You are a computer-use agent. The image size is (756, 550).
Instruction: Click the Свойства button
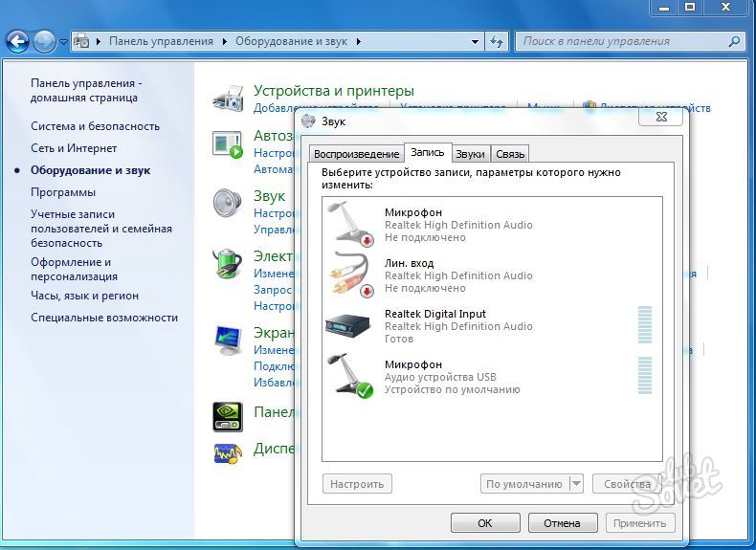tap(627, 484)
